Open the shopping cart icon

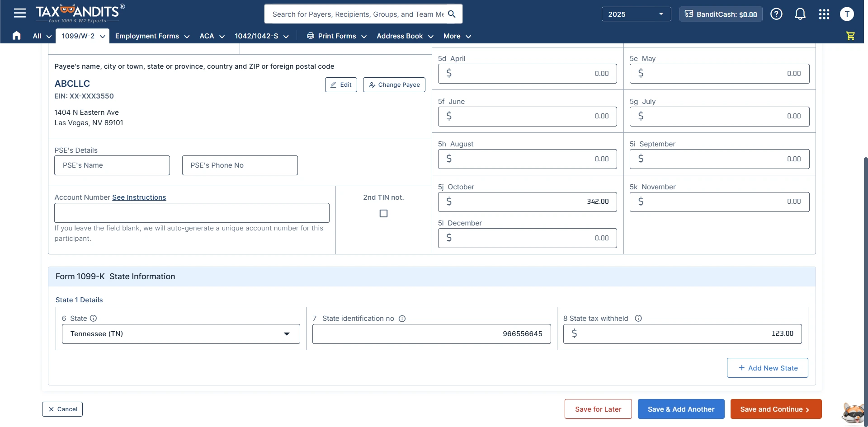click(x=850, y=36)
